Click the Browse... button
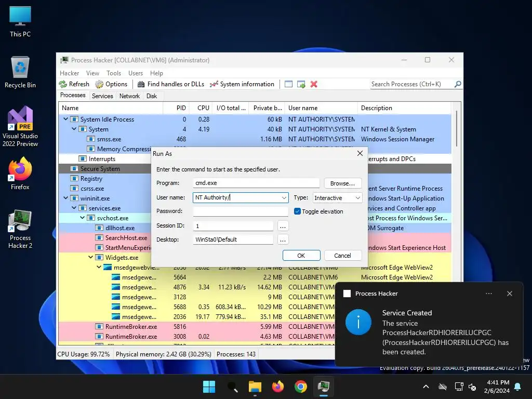 [343, 183]
